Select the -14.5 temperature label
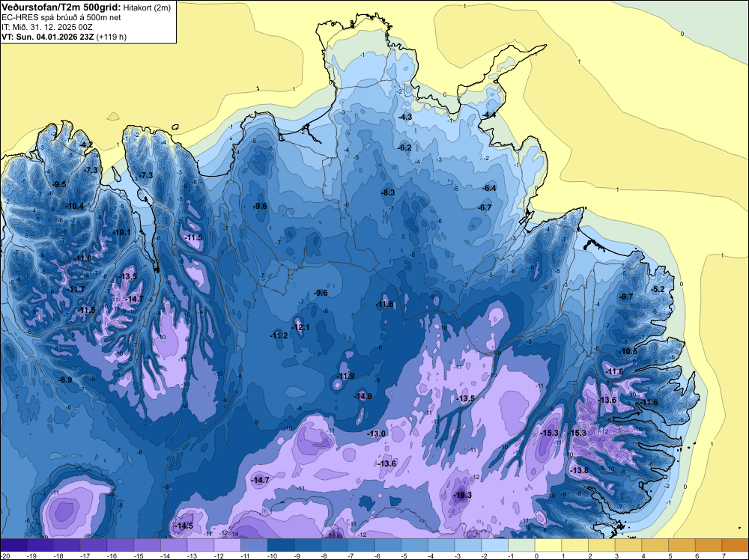Image resolution: width=749 pixels, height=560 pixels. click(x=184, y=526)
